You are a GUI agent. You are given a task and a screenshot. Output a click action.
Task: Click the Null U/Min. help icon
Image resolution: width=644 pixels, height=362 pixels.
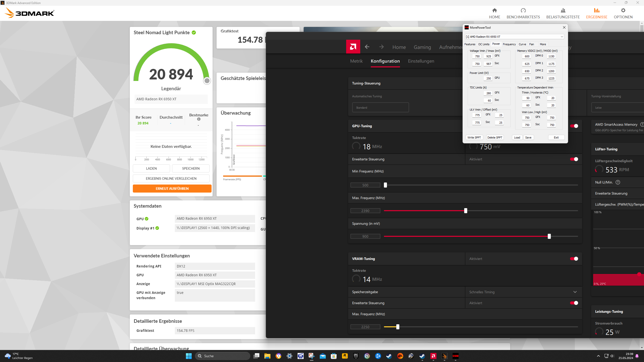(x=618, y=182)
